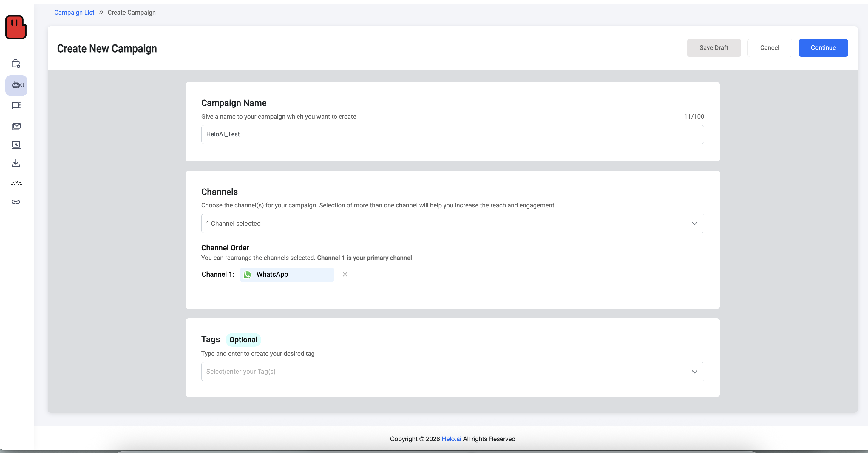
Task: Open the chat bubble messages sidebar icon
Action: pyautogui.click(x=16, y=106)
